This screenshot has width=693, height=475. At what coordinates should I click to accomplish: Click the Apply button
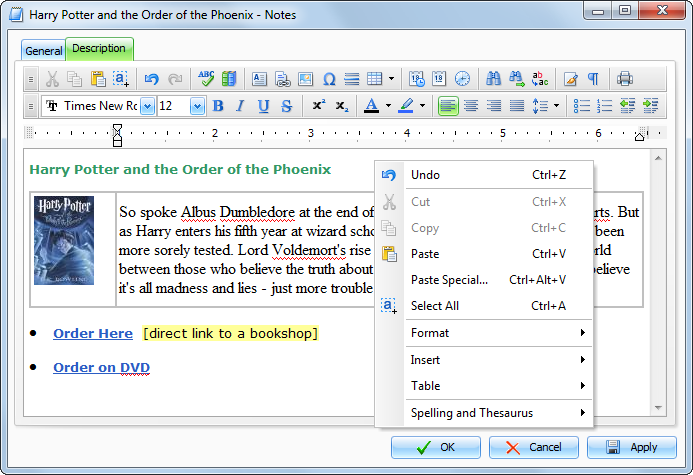click(x=632, y=448)
